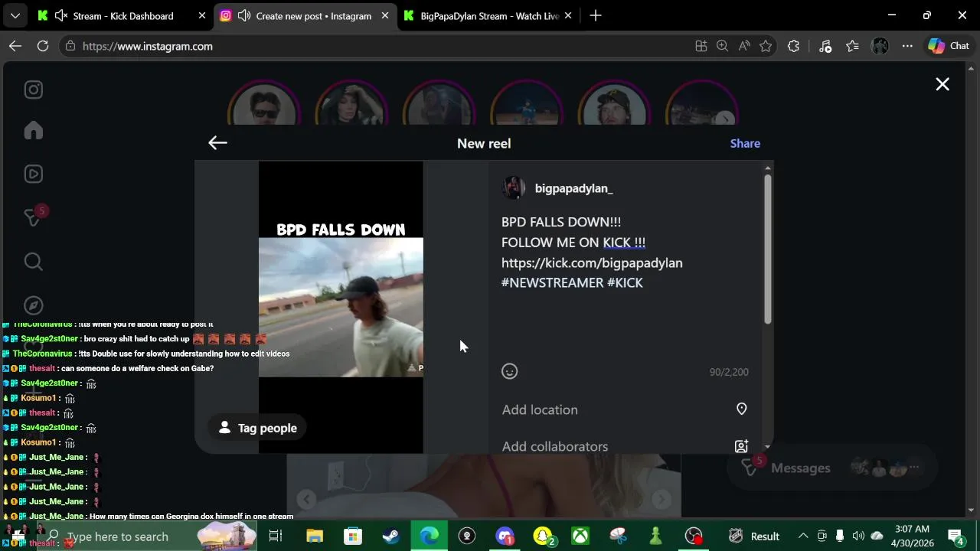Click the add collaborators person icon
The height and width of the screenshot is (551, 980).
[741, 446]
